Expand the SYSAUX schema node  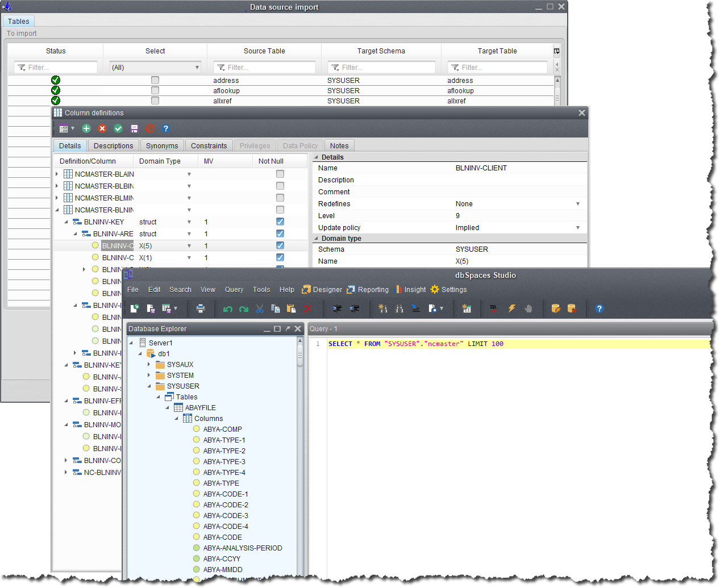pyautogui.click(x=149, y=365)
